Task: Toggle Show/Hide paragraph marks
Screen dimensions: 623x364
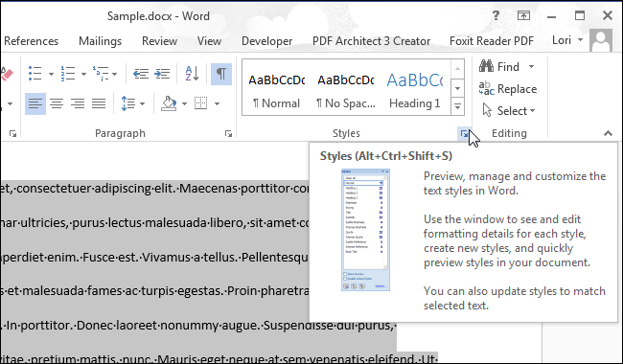Action: pyautogui.click(x=221, y=74)
